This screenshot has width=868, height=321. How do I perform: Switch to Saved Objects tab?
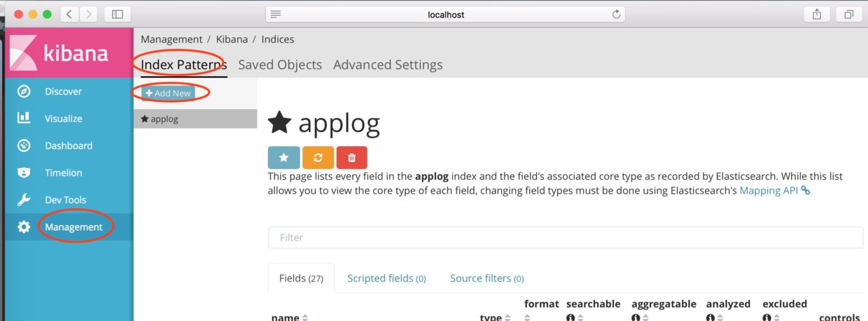pyautogui.click(x=280, y=64)
